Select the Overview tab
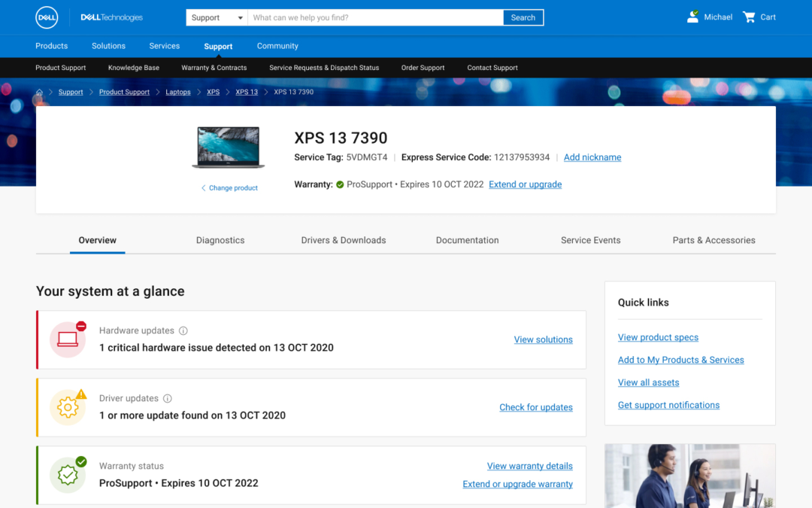This screenshot has width=812, height=508. [97, 240]
